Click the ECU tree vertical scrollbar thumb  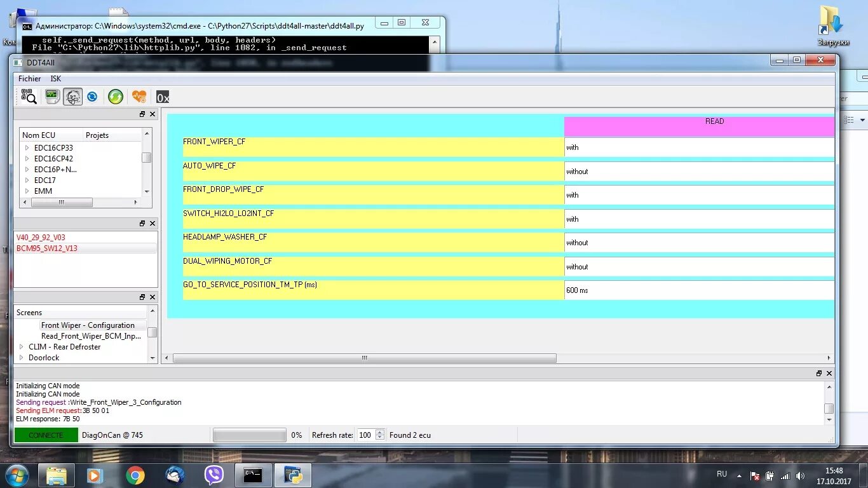147,158
